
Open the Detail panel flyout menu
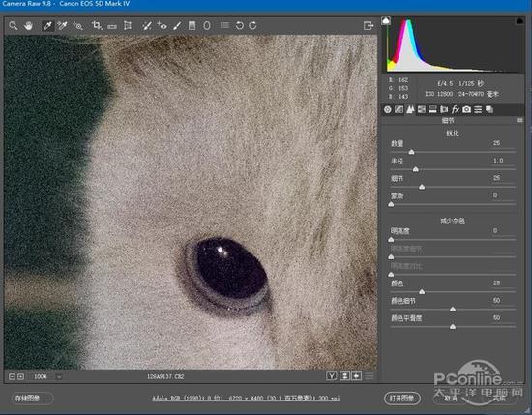[x=520, y=120]
